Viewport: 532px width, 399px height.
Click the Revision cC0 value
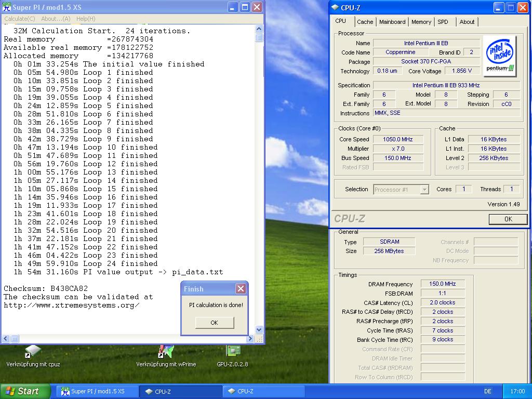(x=506, y=104)
